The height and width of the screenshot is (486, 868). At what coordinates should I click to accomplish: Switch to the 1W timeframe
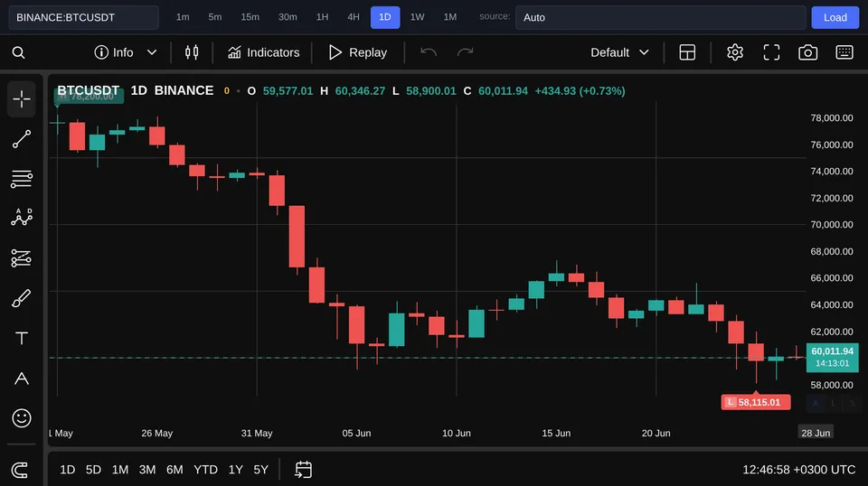(x=418, y=17)
